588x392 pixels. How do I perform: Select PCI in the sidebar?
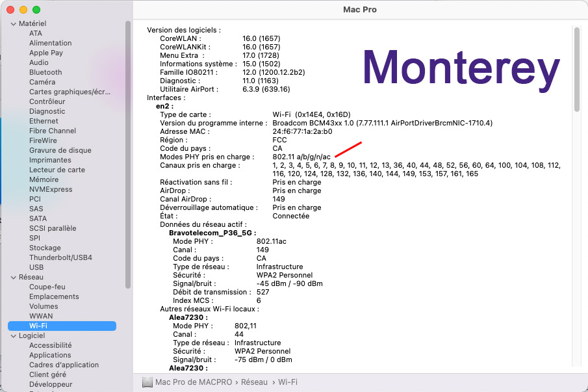coord(35,199)
